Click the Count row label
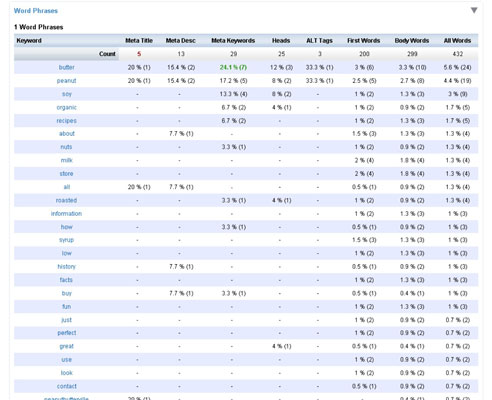492x400 pixels. click(107, 54)
